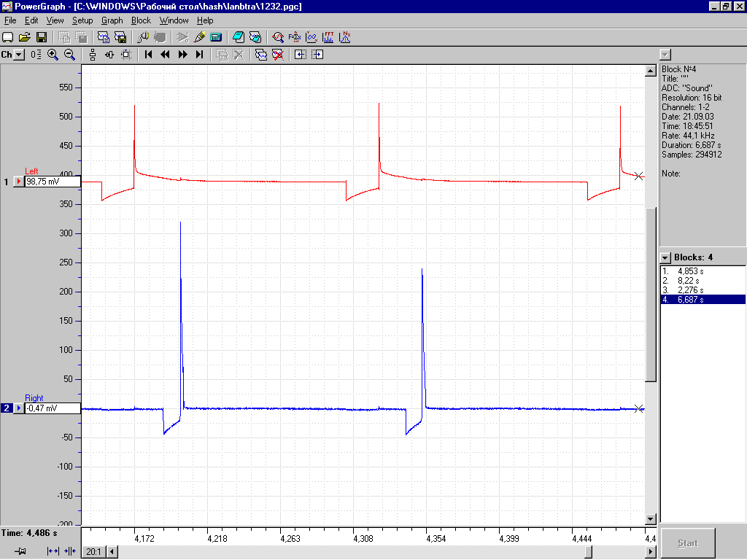Click the delete graph red X icon

(278, 55)
